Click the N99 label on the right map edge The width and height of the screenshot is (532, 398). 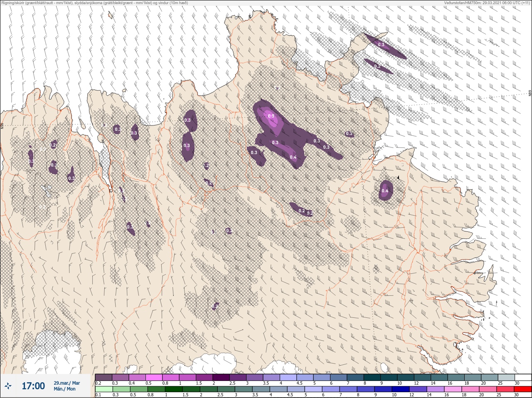click(x=530, y=93)
